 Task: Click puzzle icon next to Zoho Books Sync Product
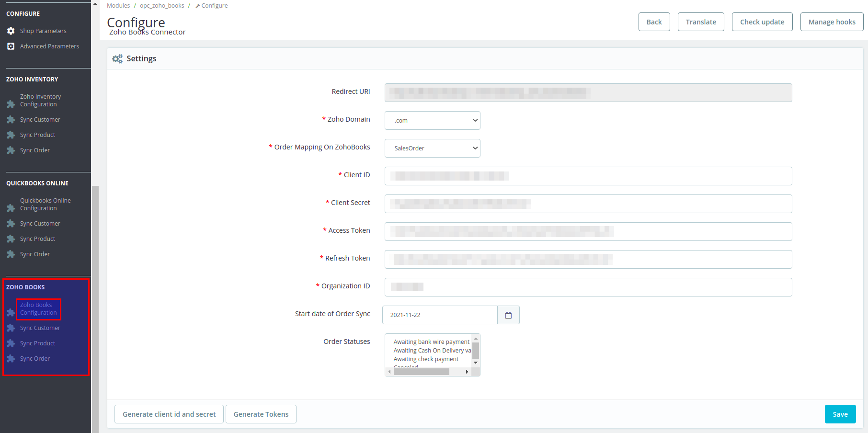click(x=11, y=343)
